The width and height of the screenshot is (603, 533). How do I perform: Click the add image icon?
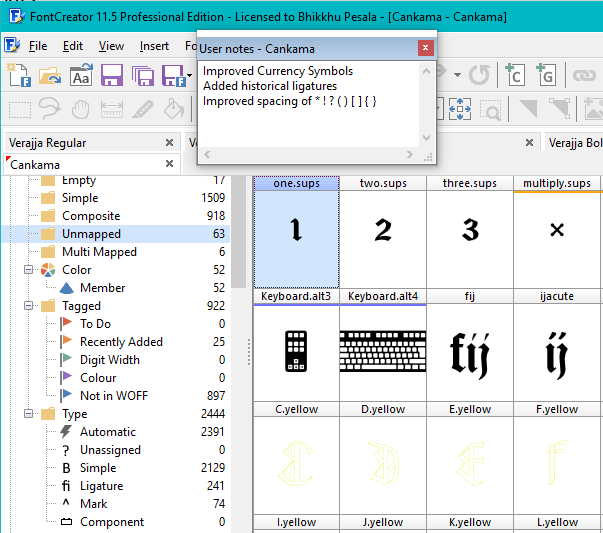[593, 108]
